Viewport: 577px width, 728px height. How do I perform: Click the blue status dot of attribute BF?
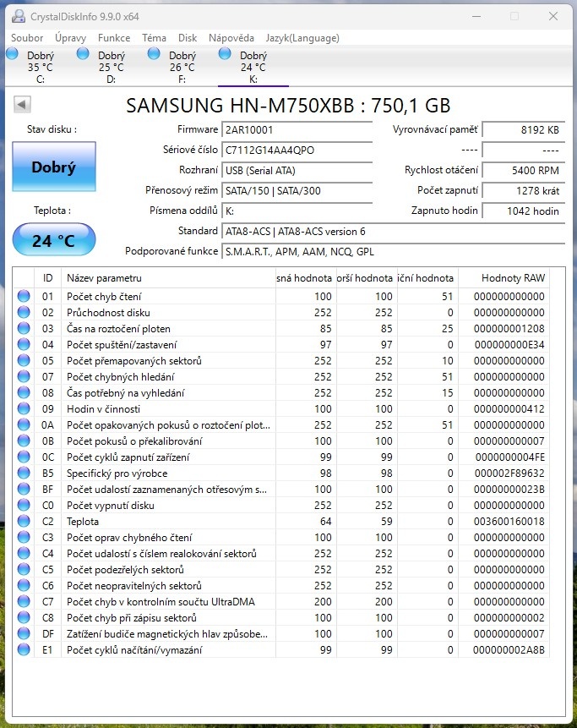point(24,489)
